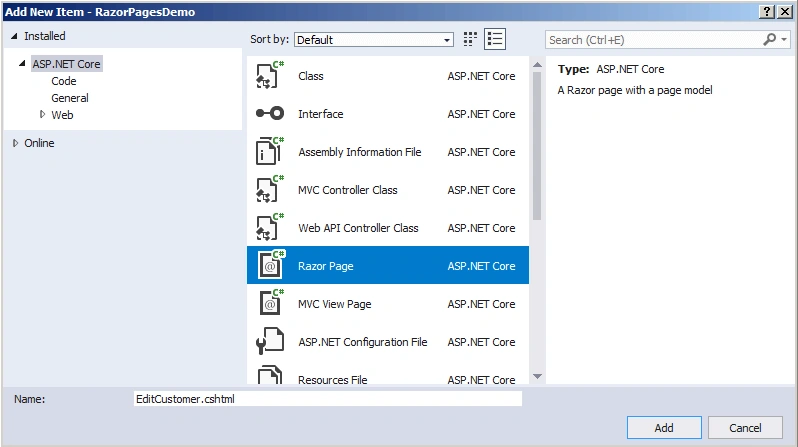Screen dimensions: 798x447
Task: Pick the Web API Controller Class icon
Action: click(x=270, y=227)
